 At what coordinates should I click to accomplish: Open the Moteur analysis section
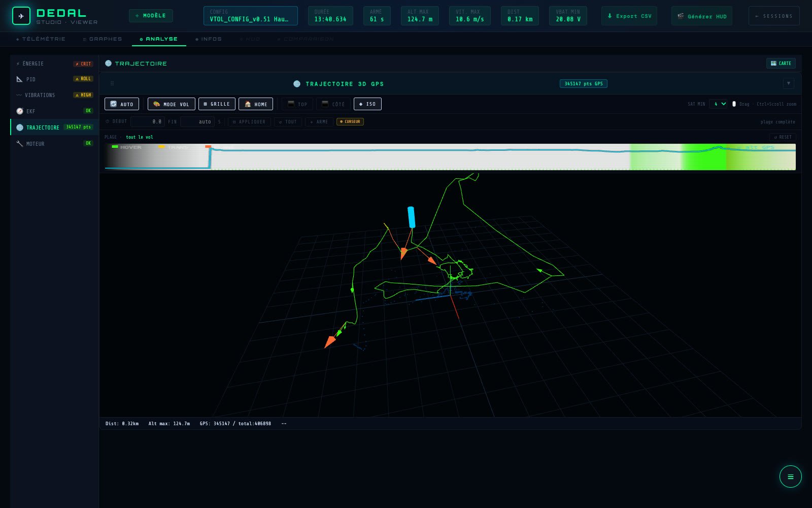[x=54, y=144]
